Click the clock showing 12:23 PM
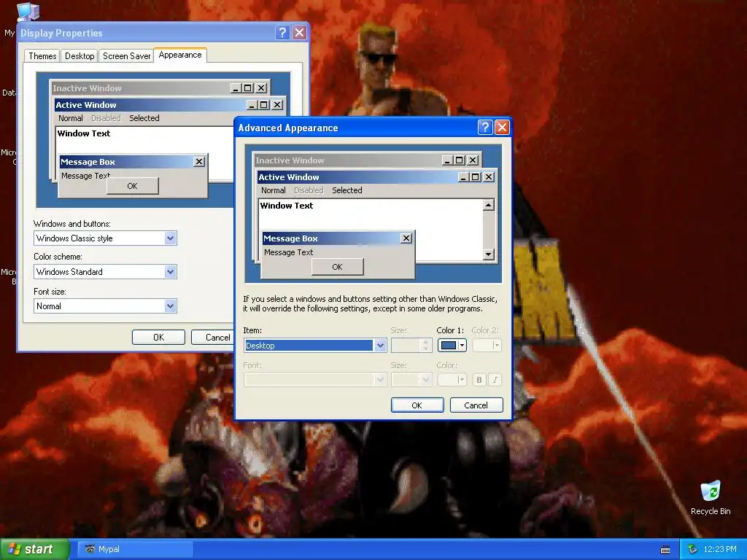 click(720, 550)
